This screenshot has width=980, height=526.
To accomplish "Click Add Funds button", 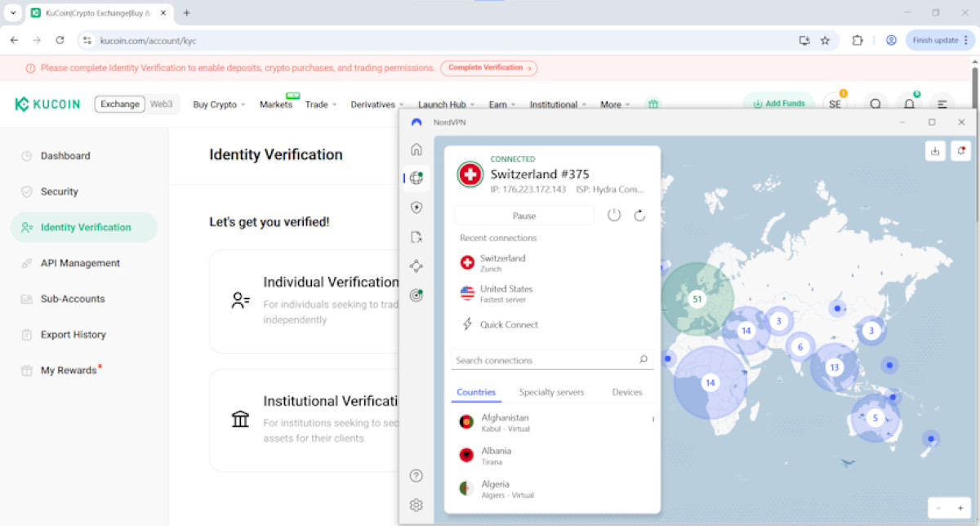I will tap(778, 104).
